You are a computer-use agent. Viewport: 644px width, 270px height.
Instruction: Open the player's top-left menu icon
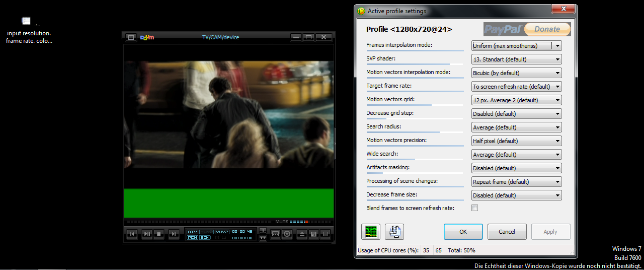click(x=131, y=37)
